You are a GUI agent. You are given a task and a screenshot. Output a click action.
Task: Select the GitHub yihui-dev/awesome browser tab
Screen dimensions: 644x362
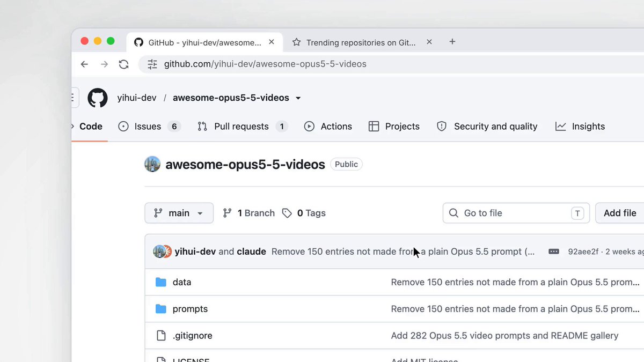point(204,42)
